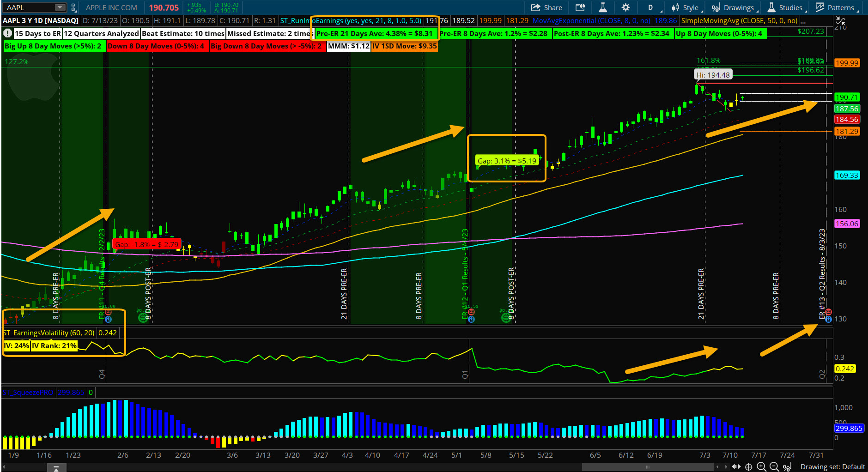Select the Drawings percent icon in toolbar
Viewport: 868px width, 472px height.
(715, 7)
